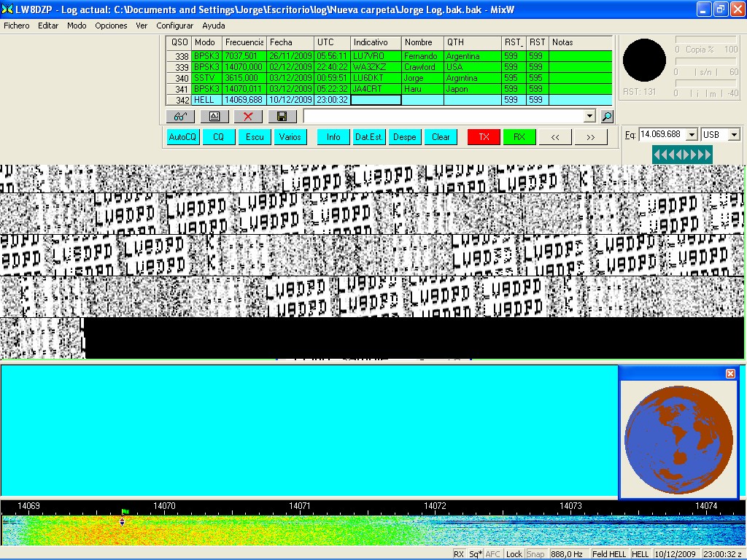This screenshot has width=747, height=560.
Task: Open the Configurar menu
Action: pyautogui.click(x=175, y=26)
